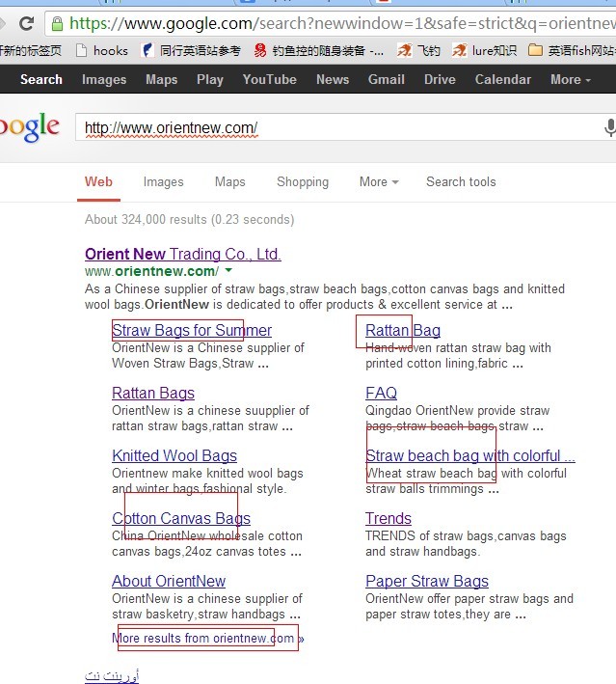This screenshot has width=616, height=684.
Task: Open the Paper Straw Bags sitelink
Action: point(427,581)
